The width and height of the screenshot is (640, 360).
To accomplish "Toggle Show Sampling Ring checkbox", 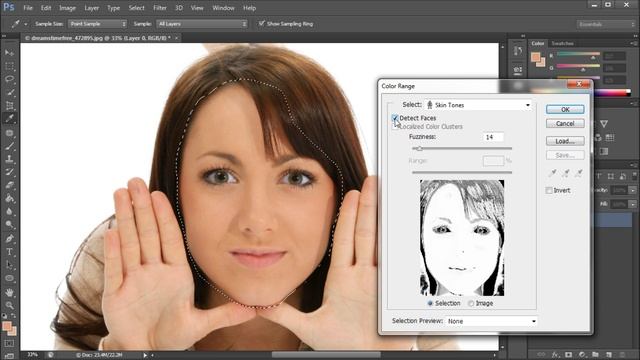I will pos(262,23).
